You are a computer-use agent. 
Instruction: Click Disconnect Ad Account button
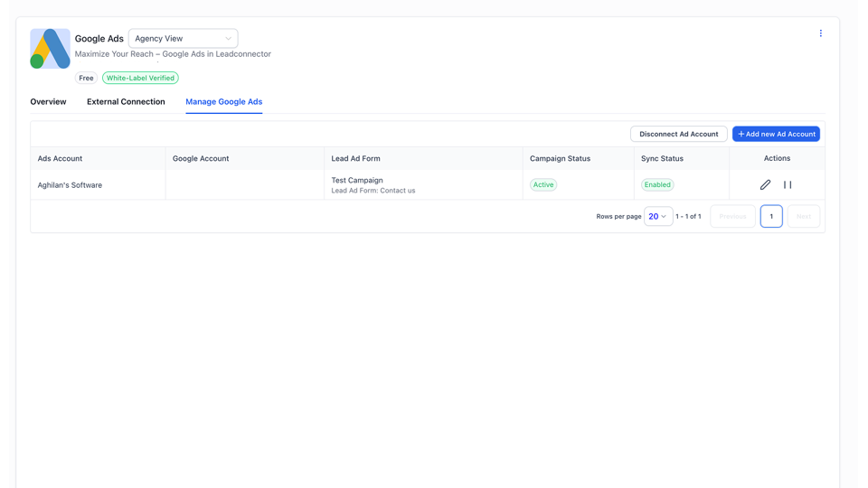coord(678,134)
